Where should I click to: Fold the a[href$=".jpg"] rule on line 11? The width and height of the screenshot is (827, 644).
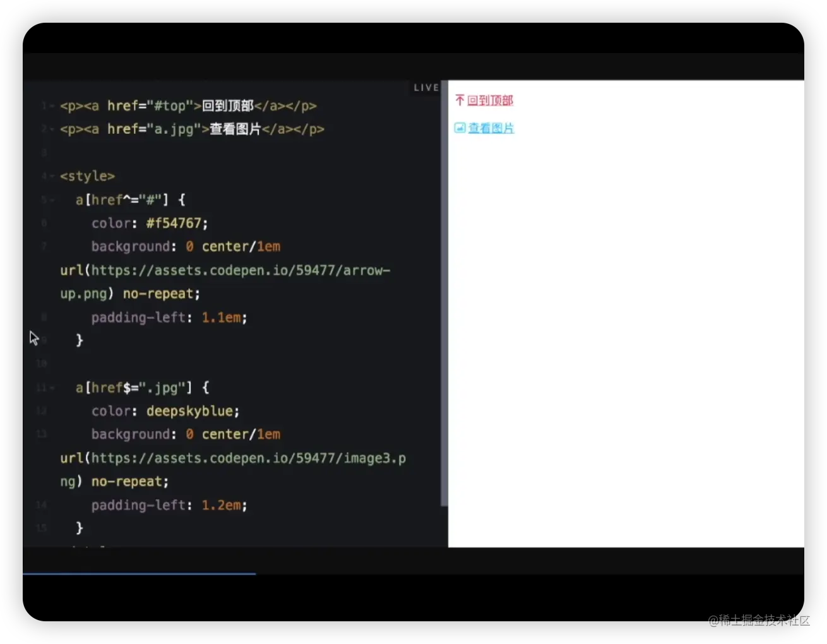coord(52,388)
